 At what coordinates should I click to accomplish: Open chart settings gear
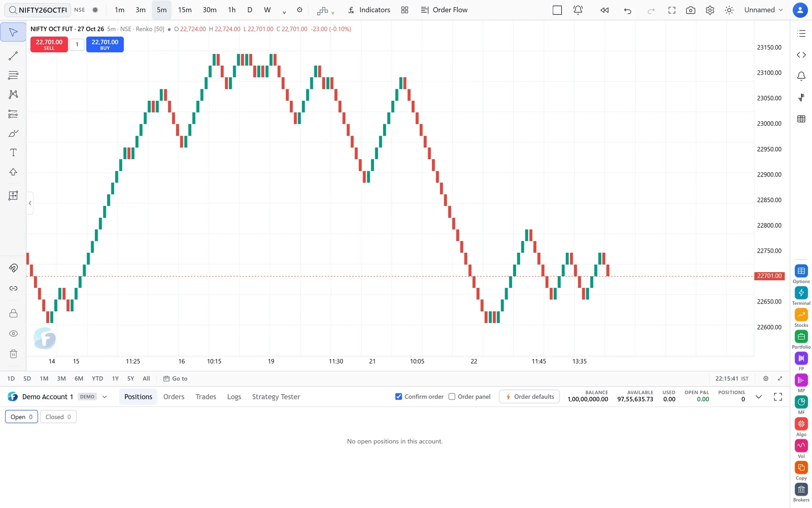click(x=710, y=10)
